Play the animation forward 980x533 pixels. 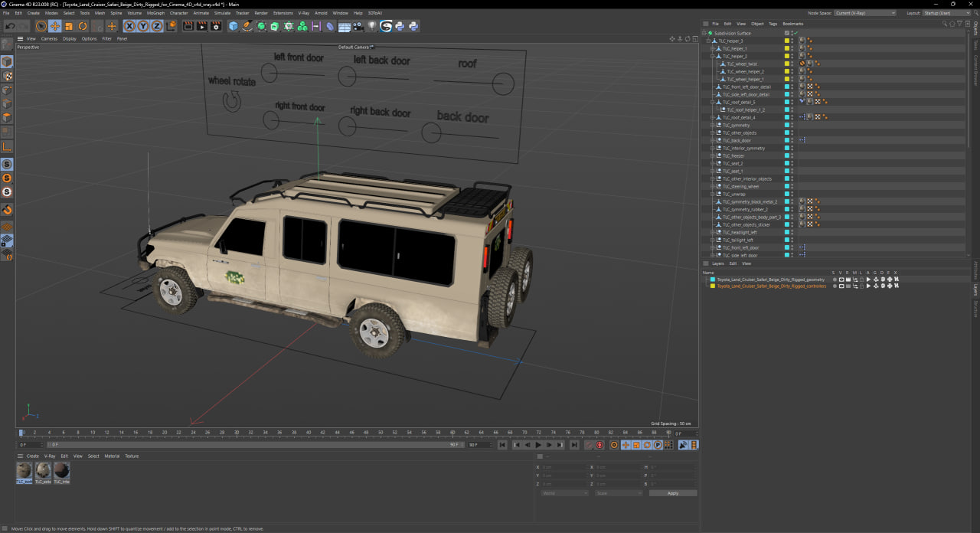538,445
